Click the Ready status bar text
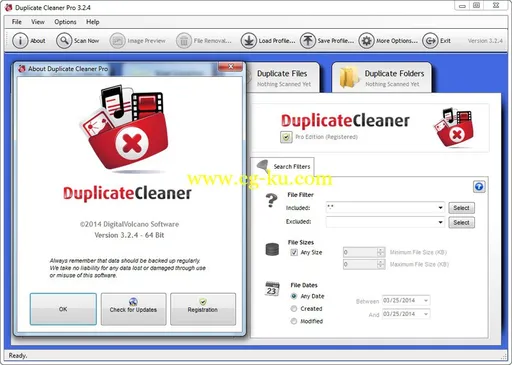The width and height of the screenshot is (512, 365). click(18, 355)
